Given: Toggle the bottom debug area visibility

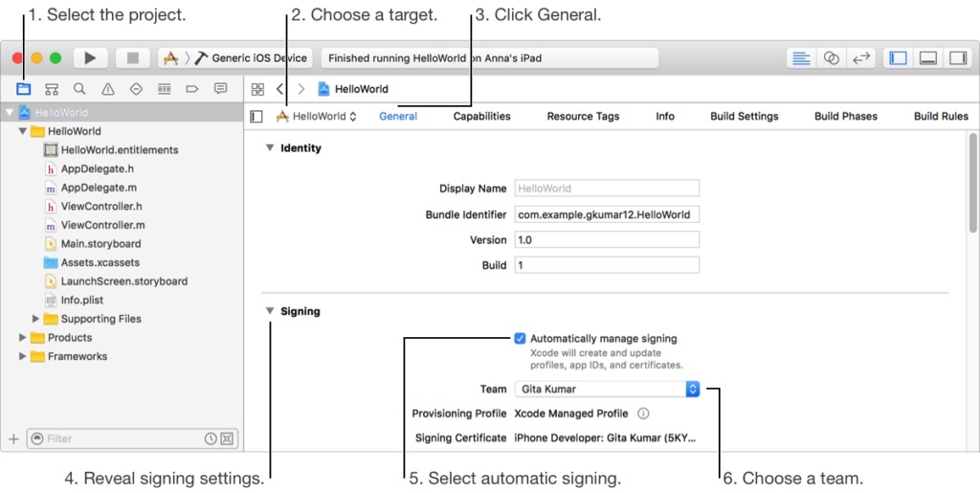Looking at the screenshot, I should [x=928, y=58].
